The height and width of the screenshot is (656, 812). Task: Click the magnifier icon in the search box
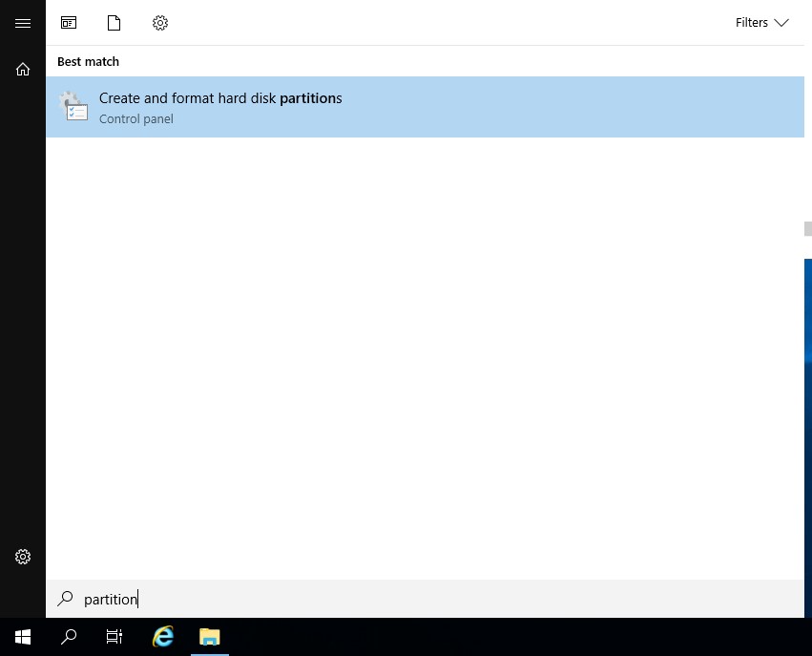click(64, 599)
